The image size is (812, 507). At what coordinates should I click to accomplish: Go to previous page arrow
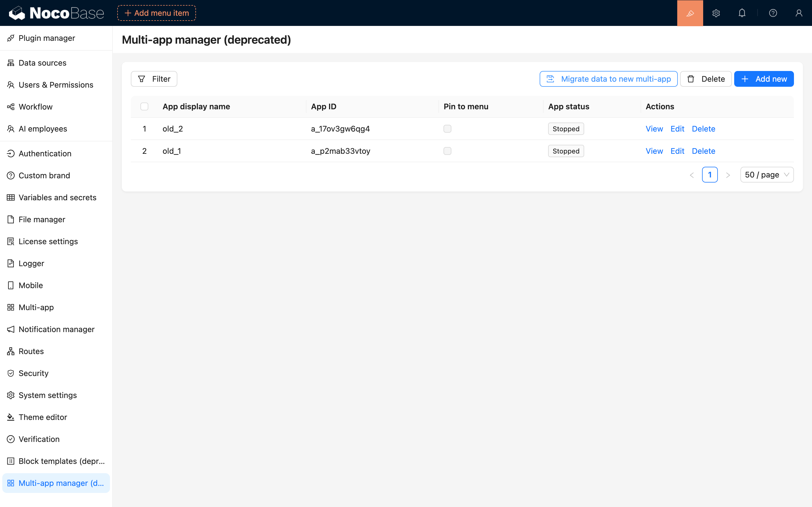(x=692, y=175)
